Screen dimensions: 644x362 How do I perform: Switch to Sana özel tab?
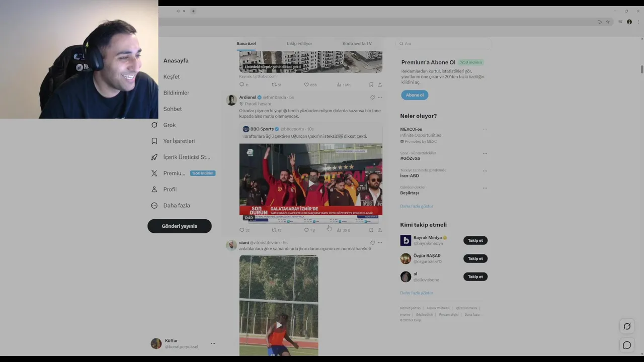click(x=246, y=43)
